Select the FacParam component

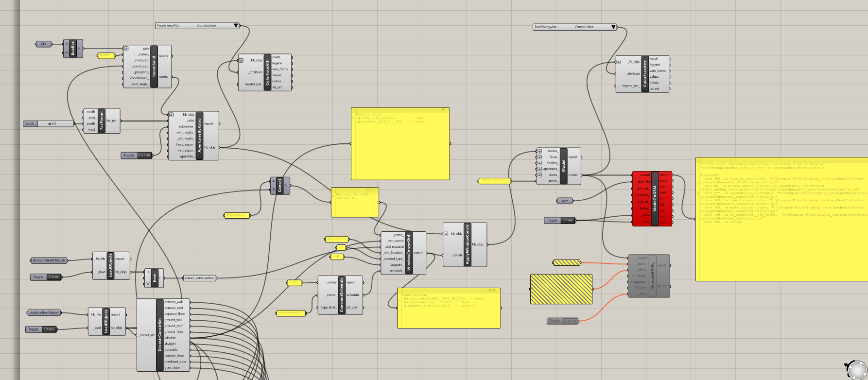click(102, 121)
